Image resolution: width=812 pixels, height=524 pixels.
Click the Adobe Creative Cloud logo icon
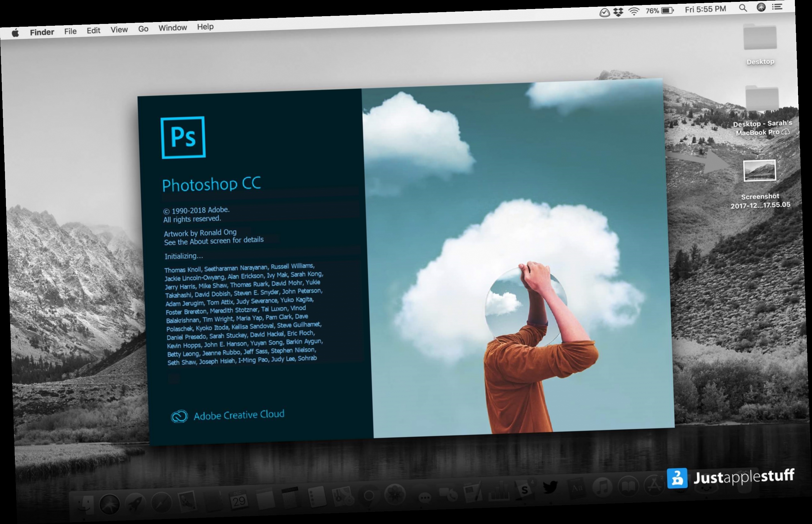179,416
